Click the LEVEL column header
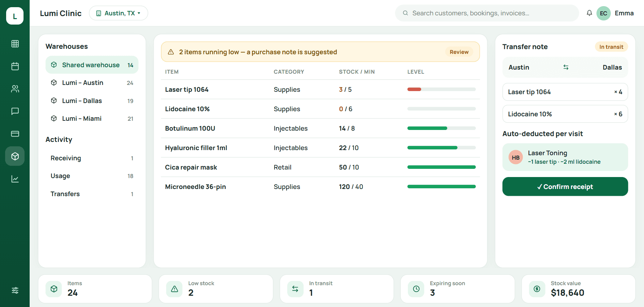This screenshot has height=307, width=644. pos(416,72)
